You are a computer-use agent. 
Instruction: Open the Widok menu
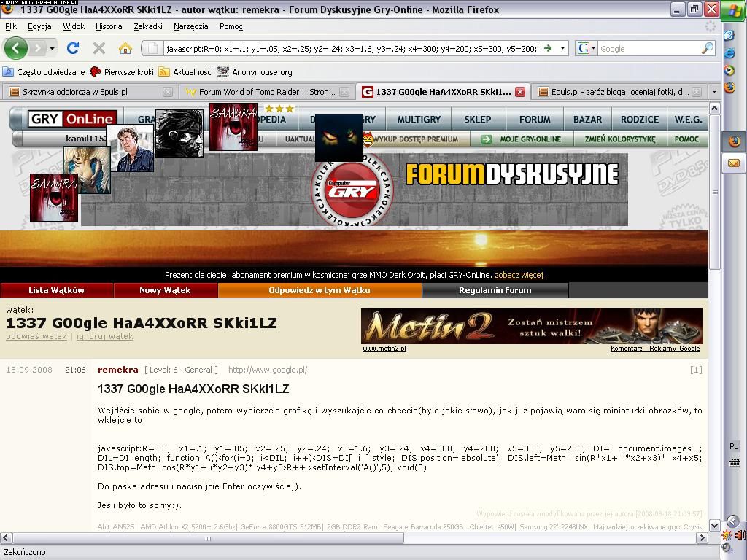[x=74, y=26]
